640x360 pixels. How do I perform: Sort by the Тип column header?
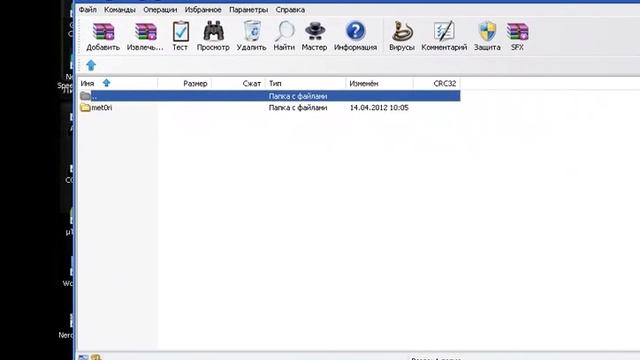(305, 83)
